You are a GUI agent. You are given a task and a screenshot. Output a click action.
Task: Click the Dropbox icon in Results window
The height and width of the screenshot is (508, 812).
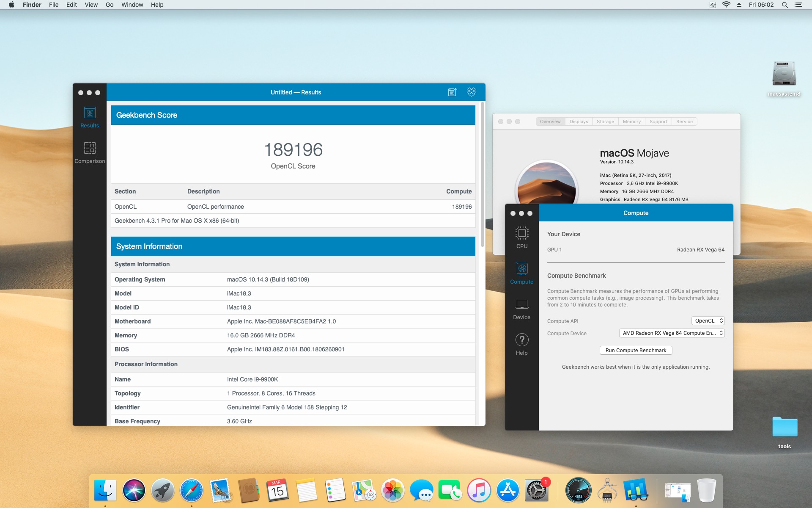point(471,92)
